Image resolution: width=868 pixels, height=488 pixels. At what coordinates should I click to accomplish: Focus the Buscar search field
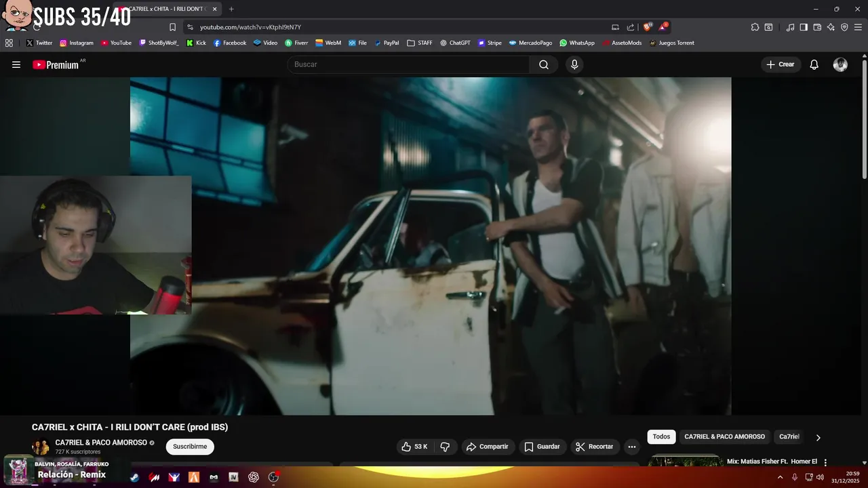coord(409,64)
